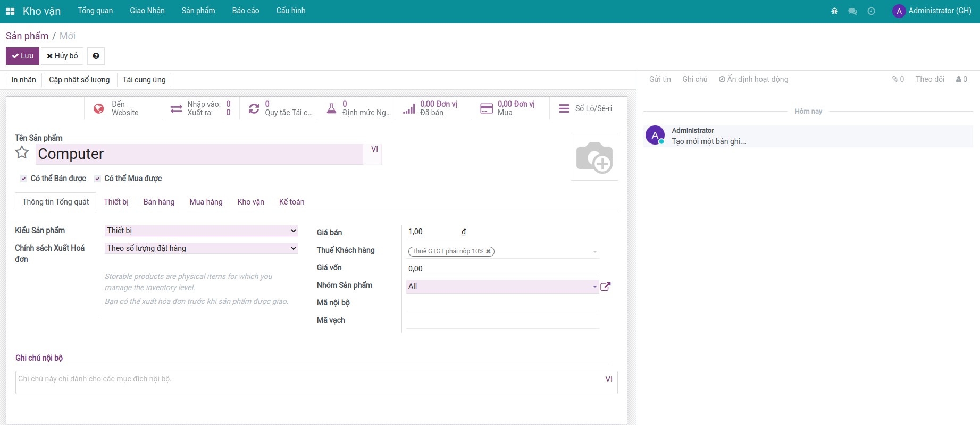Image resolution: width=980 pixels, height=425 pixels.
Task: Open the apps grid menu icon
Action: [10, 11]
